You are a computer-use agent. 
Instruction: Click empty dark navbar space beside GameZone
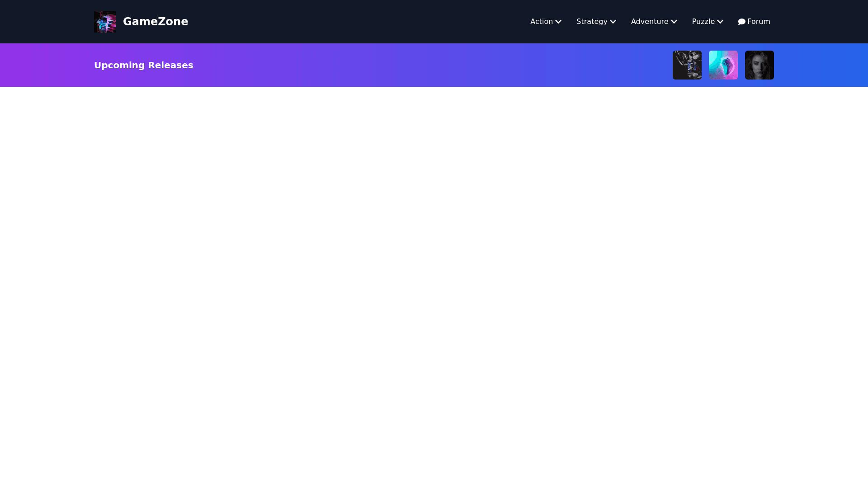pyautogui.click(x=353, y=22)
